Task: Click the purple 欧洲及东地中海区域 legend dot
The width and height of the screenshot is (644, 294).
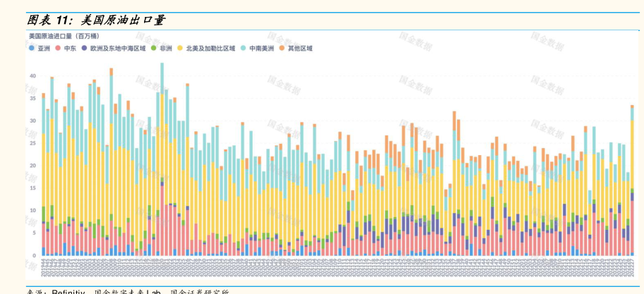Action: (x=85, y=49)
